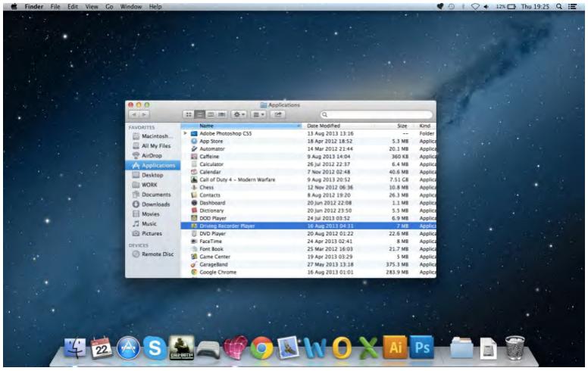Viewport: 588px width, 371px height.
Task: Open Adobe Illustrator in the Dock
Action: 395,348
